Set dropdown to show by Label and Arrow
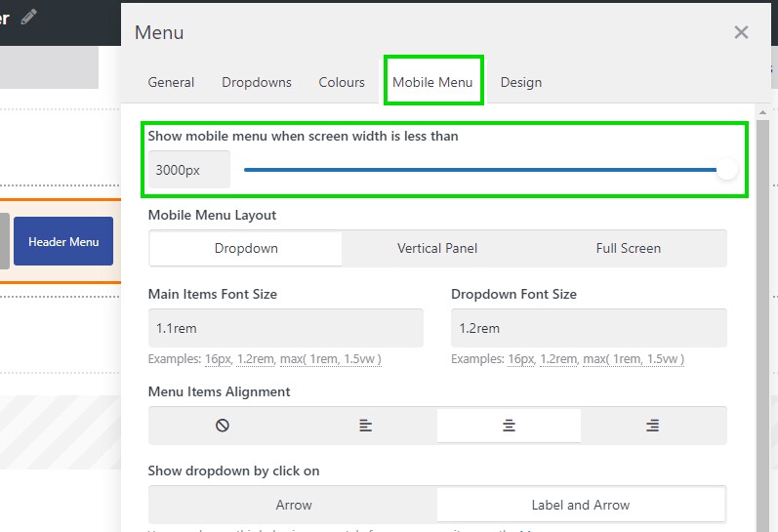Screen dimensions: 778x532 click(581, 505)
